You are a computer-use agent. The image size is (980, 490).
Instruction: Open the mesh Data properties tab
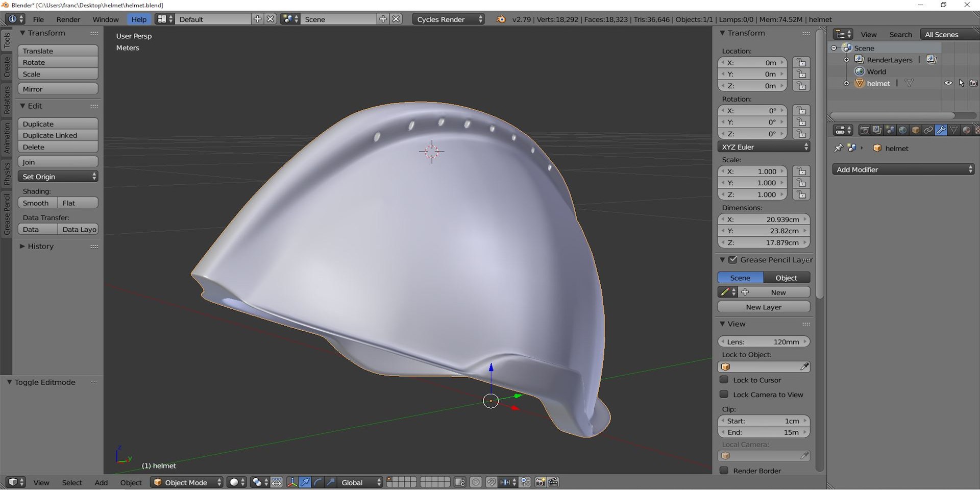[x=954, y=130]
